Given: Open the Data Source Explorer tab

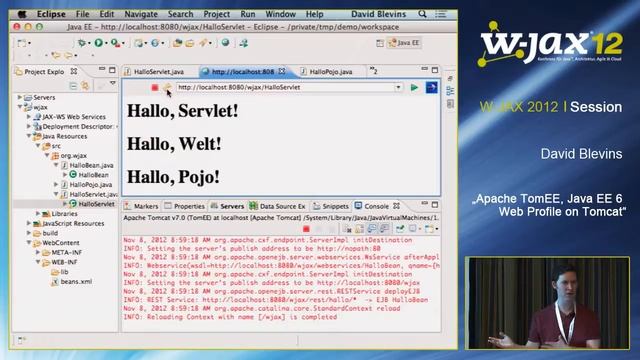Looking at the screenshot, I should click(x=278, y=206).
